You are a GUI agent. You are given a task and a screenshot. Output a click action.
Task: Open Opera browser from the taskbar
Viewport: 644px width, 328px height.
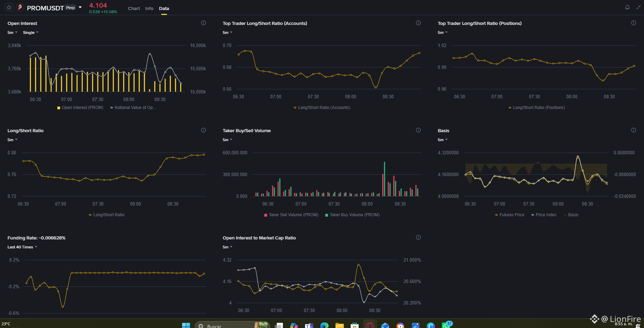click(370, 325)
